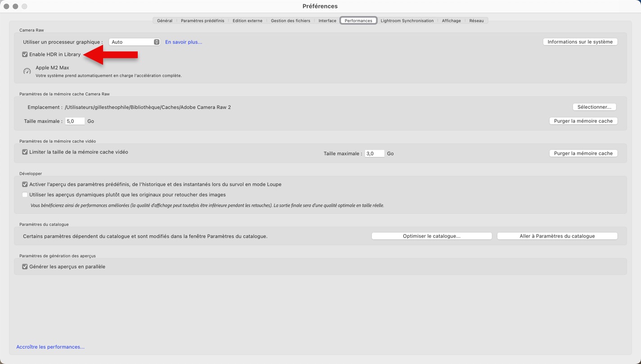The image size is (641, 364).
Task: Open the Accroître les performances link
Action: point(50,347)
